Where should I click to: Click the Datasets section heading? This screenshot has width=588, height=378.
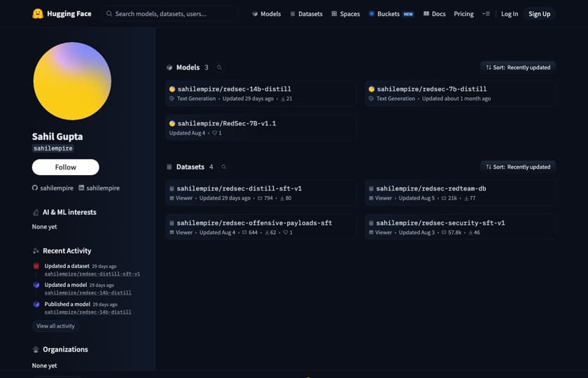(x=190, y=167)
